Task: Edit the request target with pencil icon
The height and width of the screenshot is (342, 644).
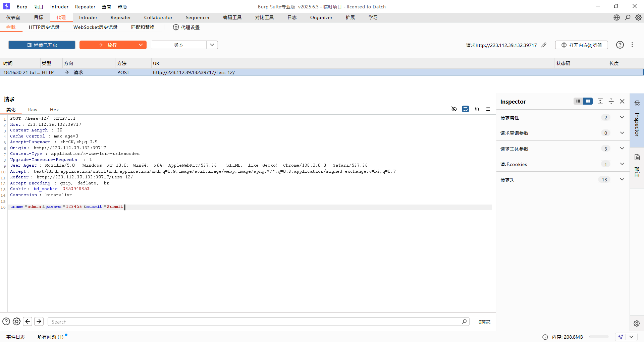Action: (544, 45)
